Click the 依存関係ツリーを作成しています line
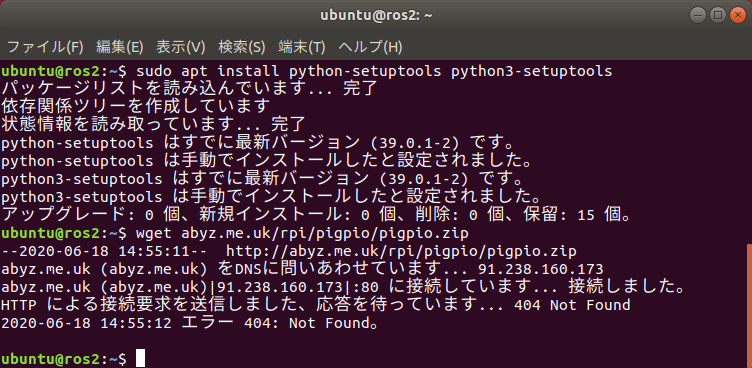This screenshot has height=368, width=752. click(136, 107)
